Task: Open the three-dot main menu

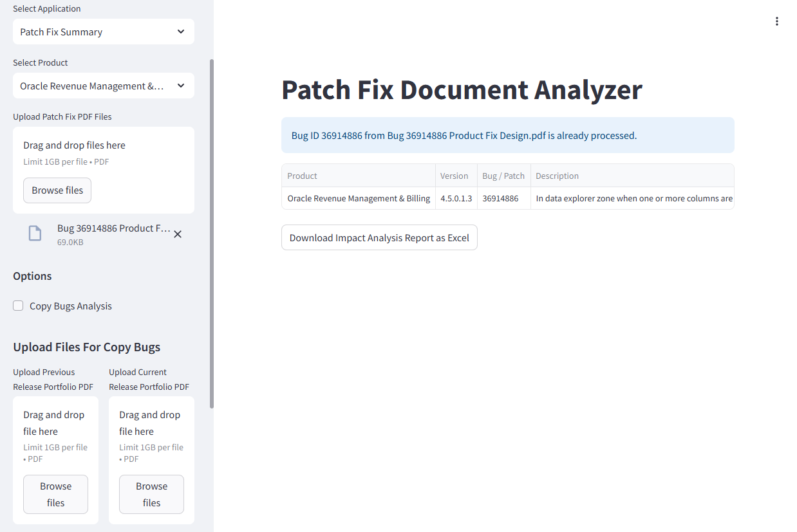Action: pyautogui.click(x=776, y=21)
